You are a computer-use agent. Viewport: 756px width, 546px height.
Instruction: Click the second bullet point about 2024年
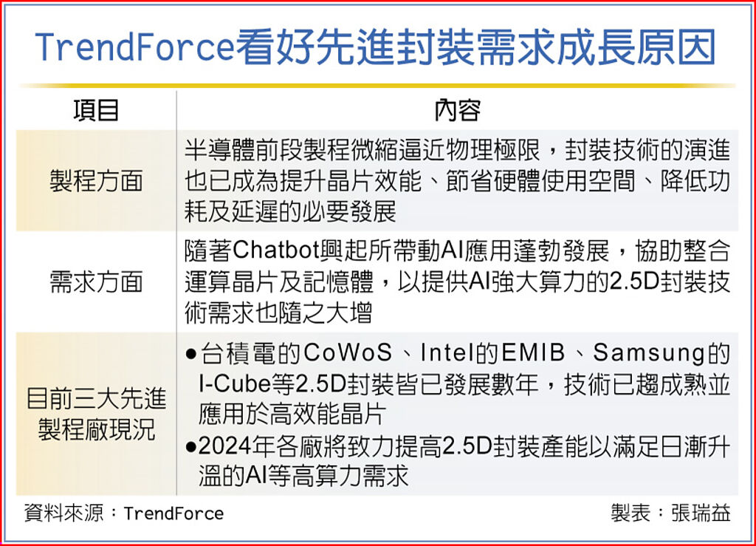point(457,461)
